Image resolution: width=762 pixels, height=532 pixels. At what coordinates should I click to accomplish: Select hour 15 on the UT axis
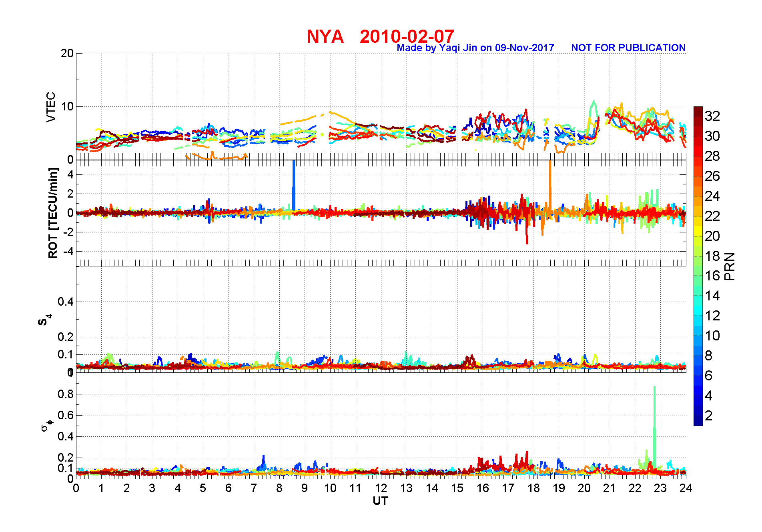coord(457,488)
